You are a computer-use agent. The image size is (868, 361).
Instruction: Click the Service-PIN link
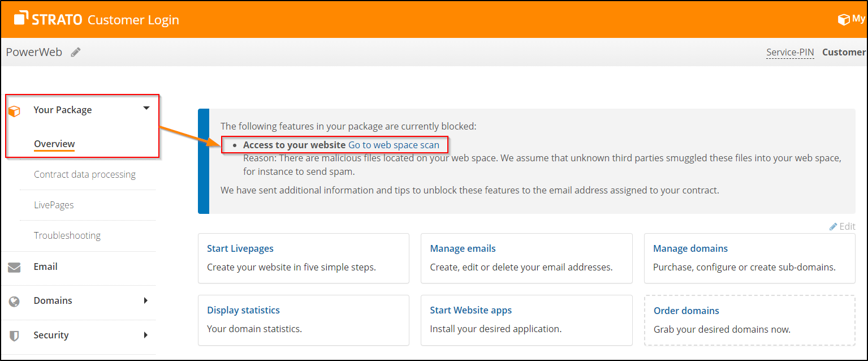790,52
